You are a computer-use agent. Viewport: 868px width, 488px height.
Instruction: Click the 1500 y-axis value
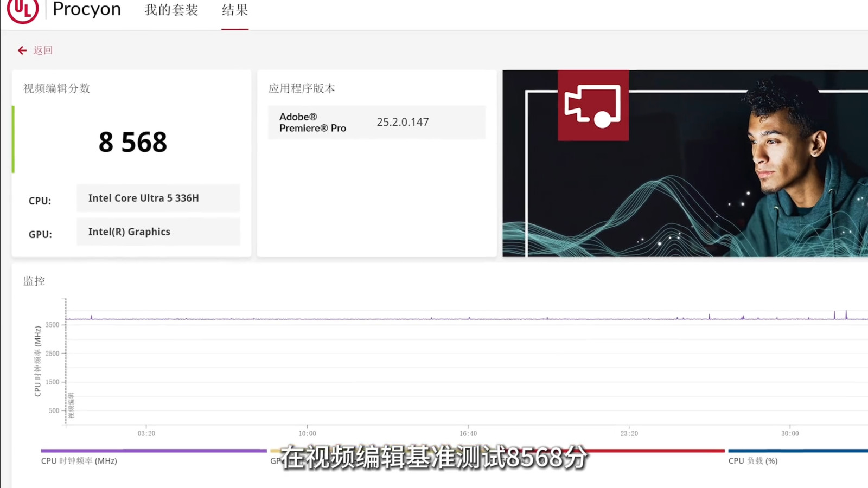coord(52,382)
